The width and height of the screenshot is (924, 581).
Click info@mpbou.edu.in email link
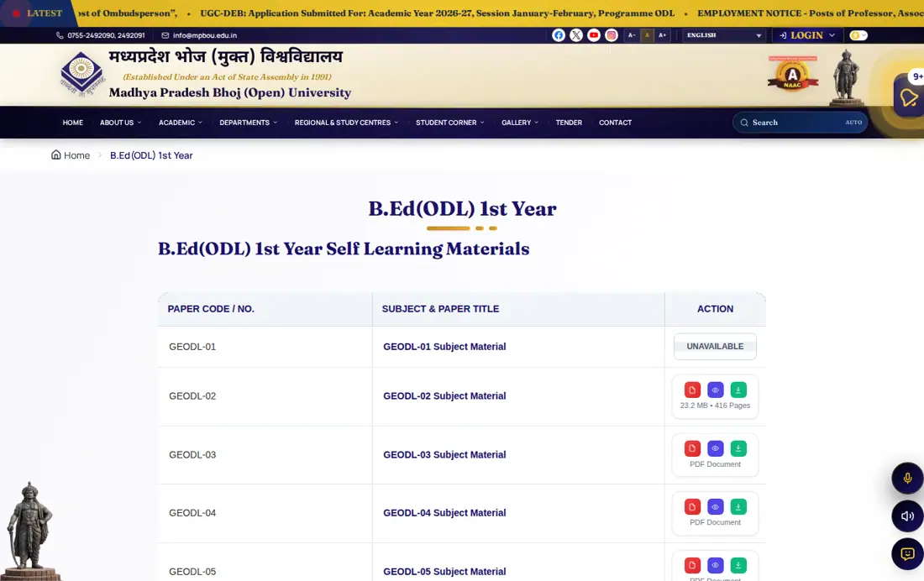point(204,35)
